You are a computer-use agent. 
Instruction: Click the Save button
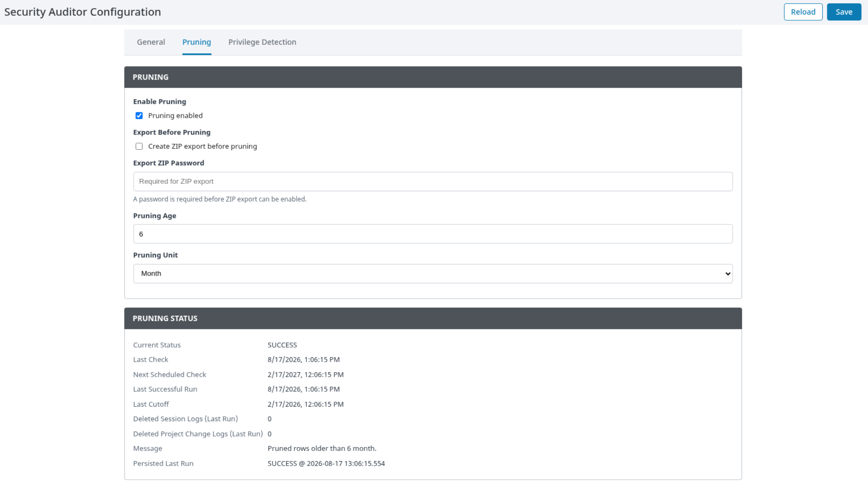coord(844,12)
